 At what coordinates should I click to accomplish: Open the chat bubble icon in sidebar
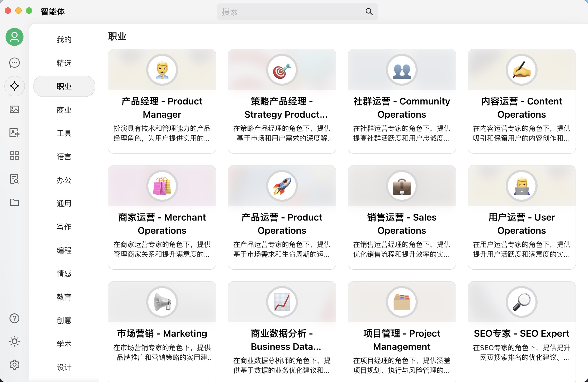pyautogui.click(x=15, y=63)
